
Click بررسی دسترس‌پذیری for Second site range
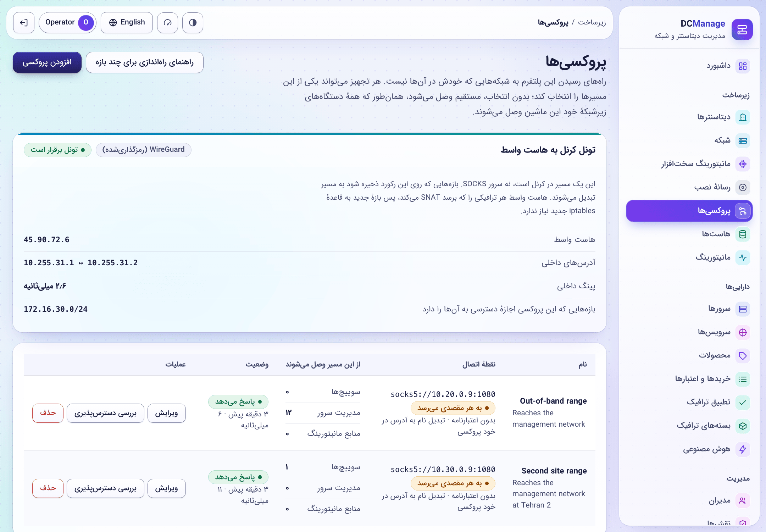pyautogui.click(x=105, y=488)
